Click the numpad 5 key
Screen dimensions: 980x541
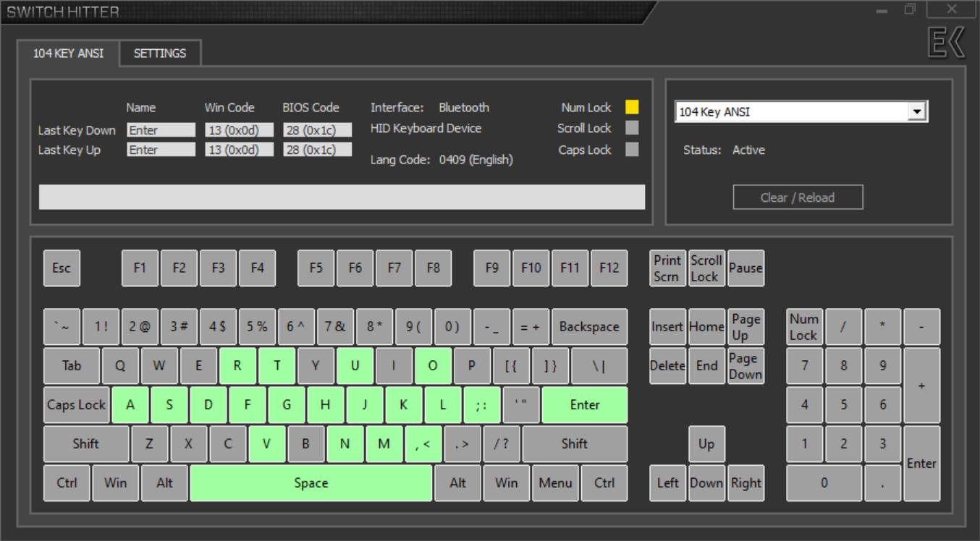[x=843, y=405]
